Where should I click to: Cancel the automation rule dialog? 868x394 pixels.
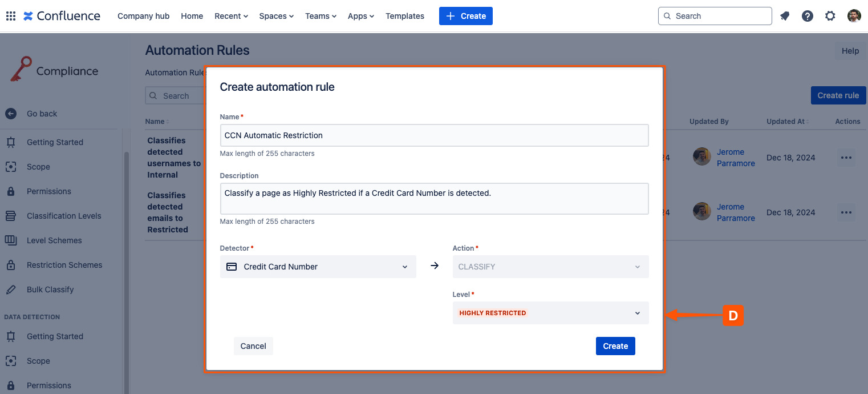253,346
